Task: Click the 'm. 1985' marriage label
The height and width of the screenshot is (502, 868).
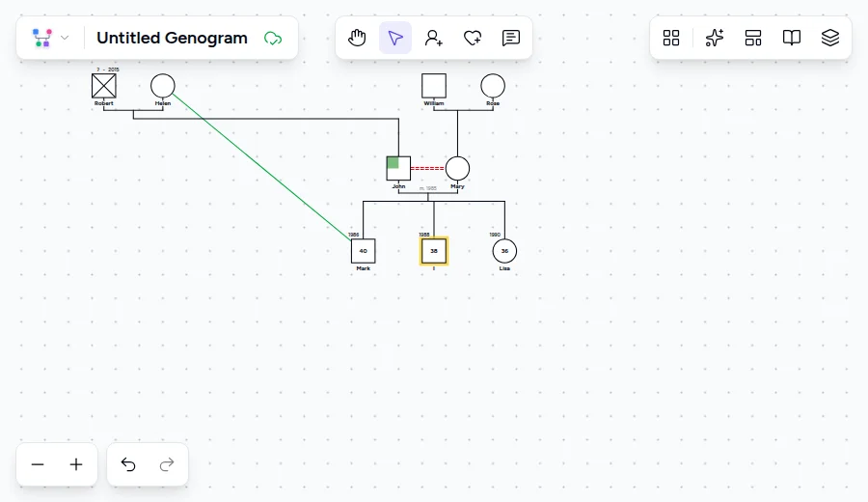Action: click(428, 188)
